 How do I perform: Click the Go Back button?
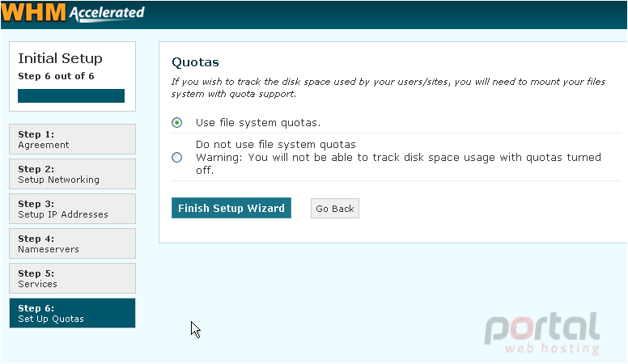(335, 209)
